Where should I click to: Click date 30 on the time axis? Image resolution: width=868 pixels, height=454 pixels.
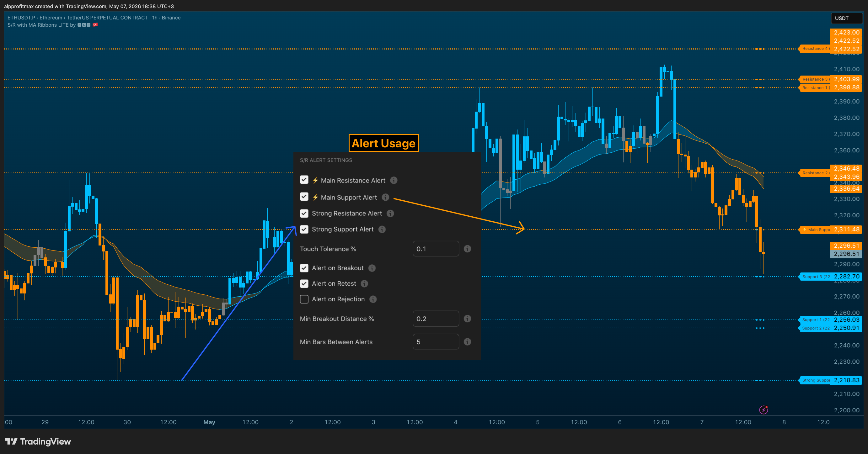pos(127,422)
